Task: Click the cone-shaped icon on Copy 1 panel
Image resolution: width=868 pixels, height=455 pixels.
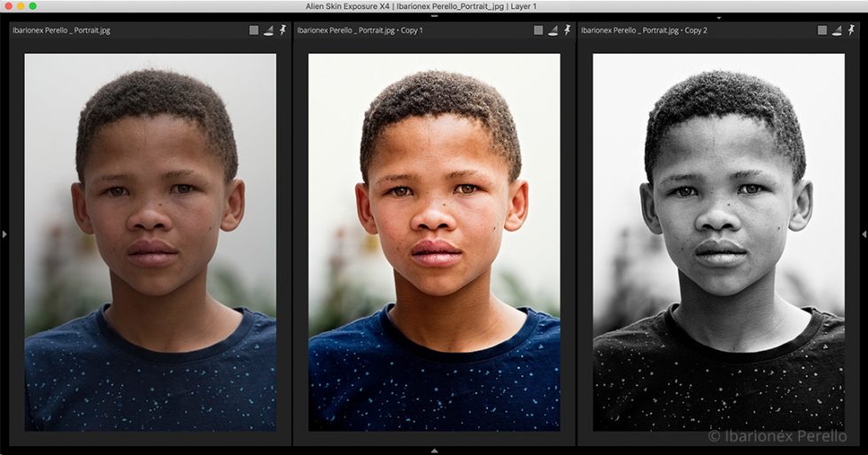Action: tap(553, 30)
